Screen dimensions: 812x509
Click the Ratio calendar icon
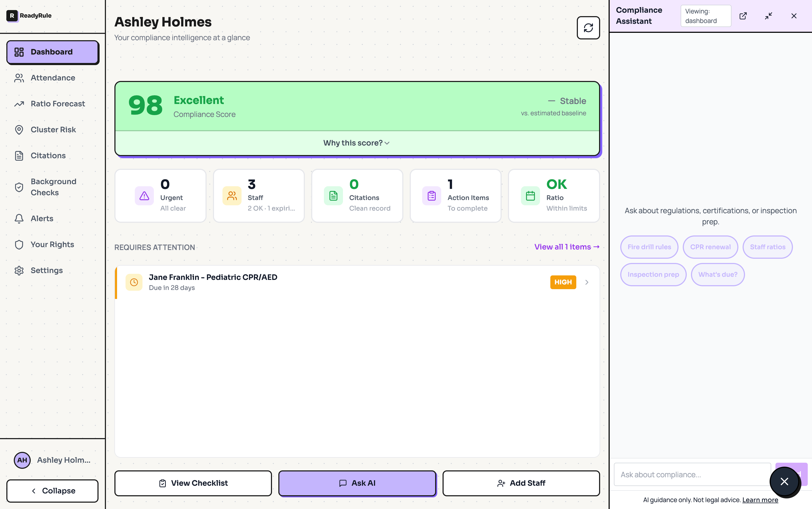530,196
